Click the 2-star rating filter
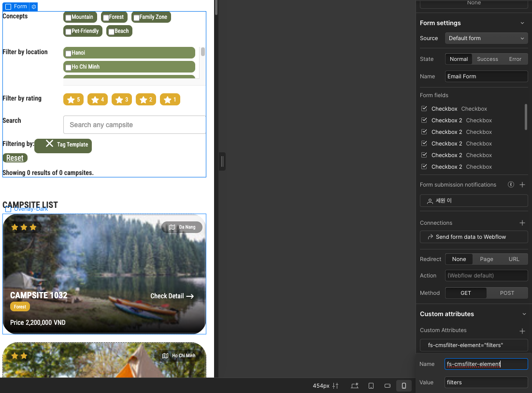Screen dimensions: 532x393 (146, 100)
